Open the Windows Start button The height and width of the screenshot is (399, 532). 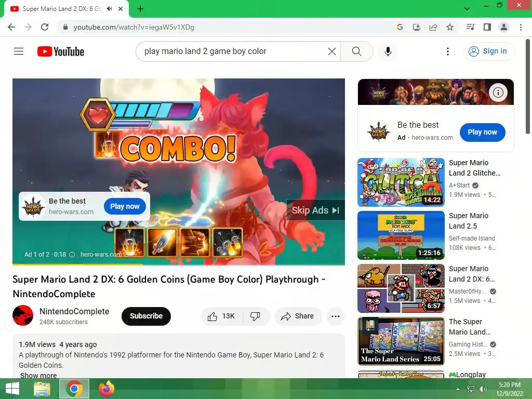(x=12, y=389)
